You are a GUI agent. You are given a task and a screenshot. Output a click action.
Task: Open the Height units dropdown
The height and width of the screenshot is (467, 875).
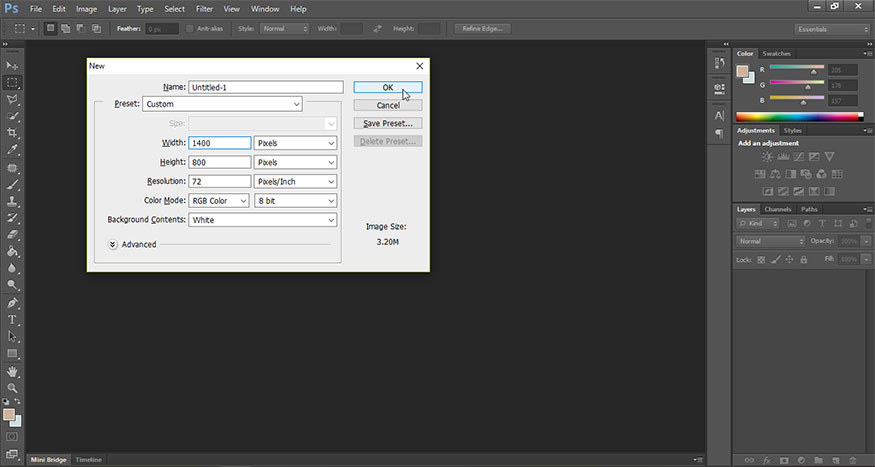(295, 162)
